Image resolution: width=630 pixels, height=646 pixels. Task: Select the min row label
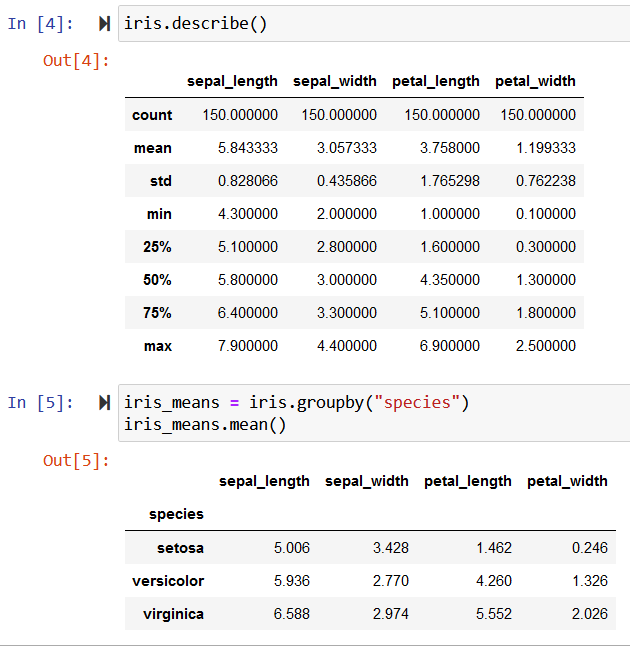[x=159, y=214]
